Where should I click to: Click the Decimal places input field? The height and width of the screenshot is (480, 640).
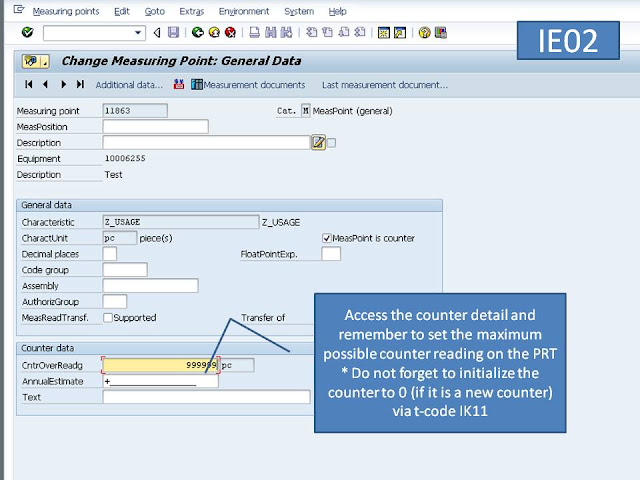(x=110, y=254)
